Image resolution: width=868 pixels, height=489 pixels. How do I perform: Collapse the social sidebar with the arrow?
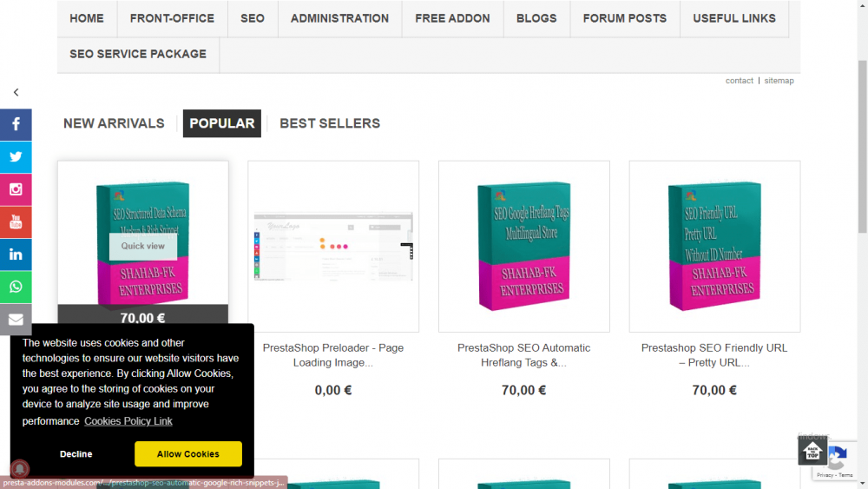point(16,92)
